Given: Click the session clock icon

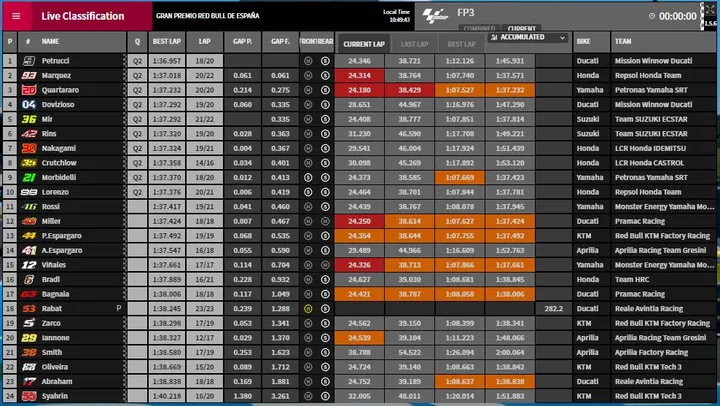Looking at the screenshot, I should [x=652, y=16].
